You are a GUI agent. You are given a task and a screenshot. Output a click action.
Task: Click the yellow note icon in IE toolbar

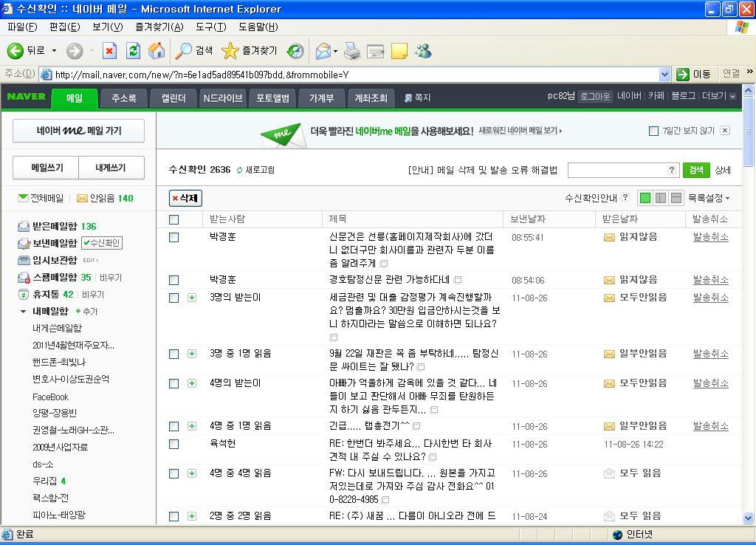399,51
